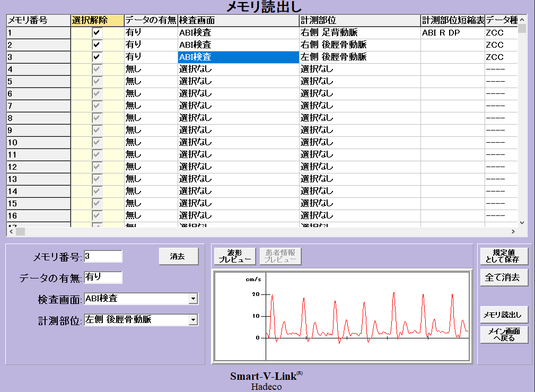Toggle the checkbox in memory row 2
535x392 pixels.
(97, 45)
